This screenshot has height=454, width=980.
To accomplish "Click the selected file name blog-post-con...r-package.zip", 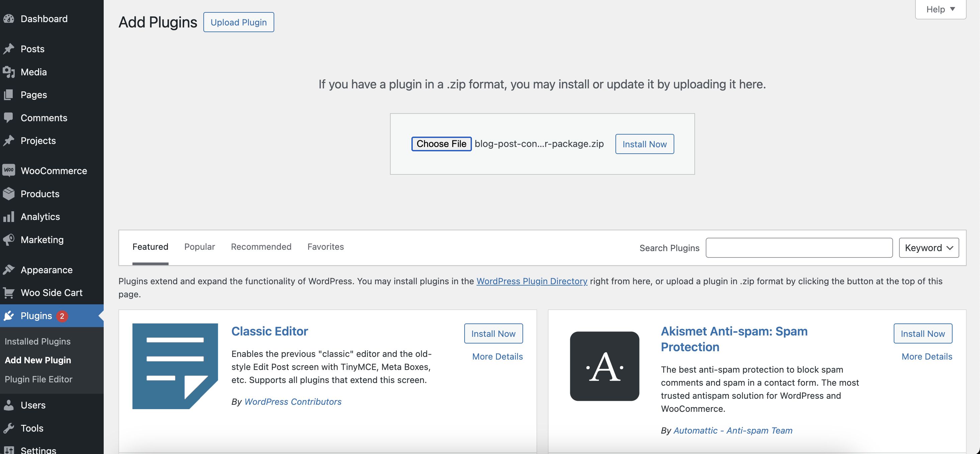I will [x=539, y=144].
